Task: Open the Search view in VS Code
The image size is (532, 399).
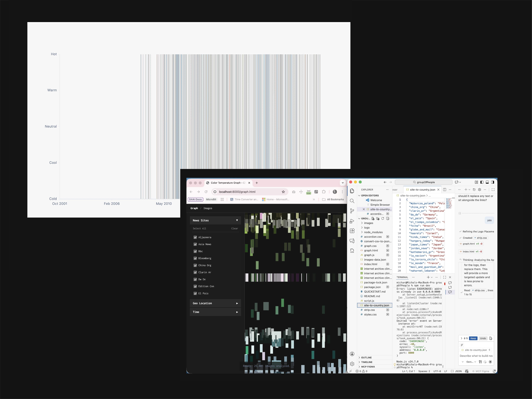Action: pyautogui.click(x=352, y=201)
